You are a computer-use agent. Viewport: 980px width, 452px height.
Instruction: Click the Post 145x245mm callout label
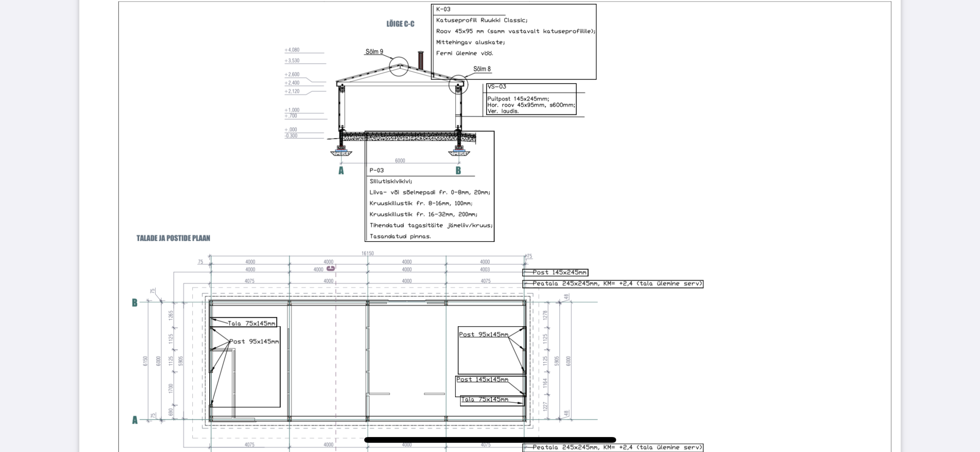tap(559, 272)
